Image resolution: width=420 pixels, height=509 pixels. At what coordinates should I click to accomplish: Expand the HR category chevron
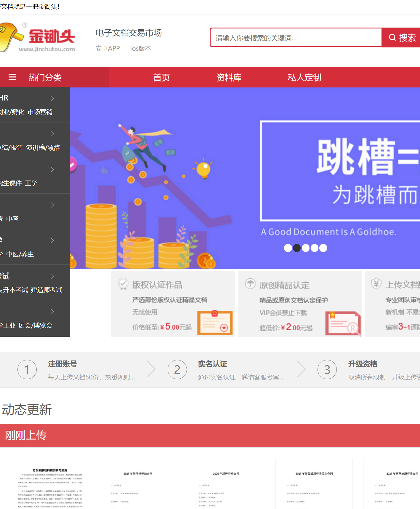pos(52,98)
